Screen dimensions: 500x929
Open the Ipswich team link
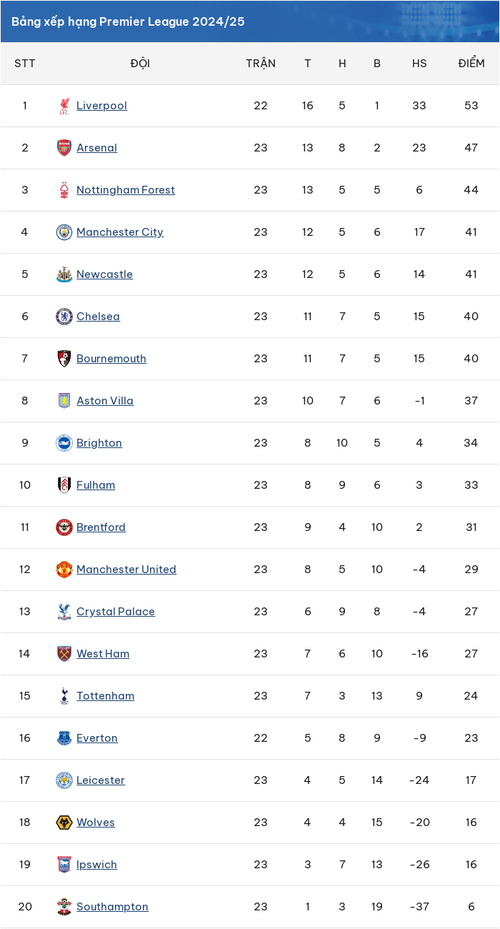pyautogui.click(x=97, y=864)
